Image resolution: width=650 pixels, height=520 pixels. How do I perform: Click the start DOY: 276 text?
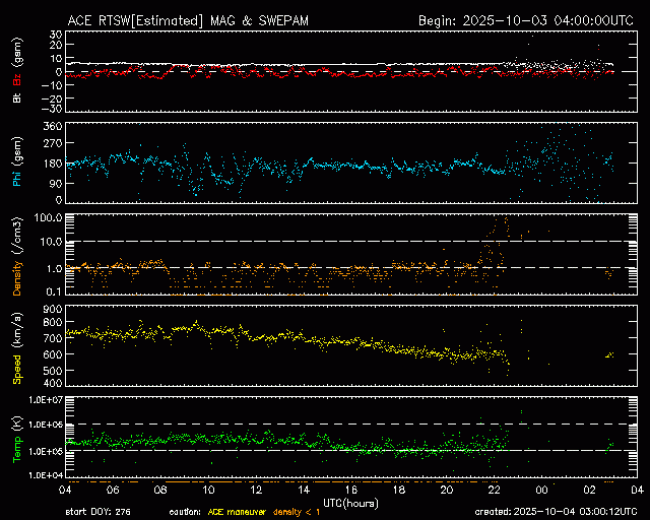(x=97, y=512)
